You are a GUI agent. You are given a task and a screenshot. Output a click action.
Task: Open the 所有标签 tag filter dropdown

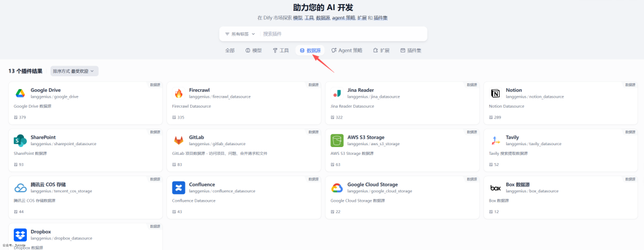240,34
